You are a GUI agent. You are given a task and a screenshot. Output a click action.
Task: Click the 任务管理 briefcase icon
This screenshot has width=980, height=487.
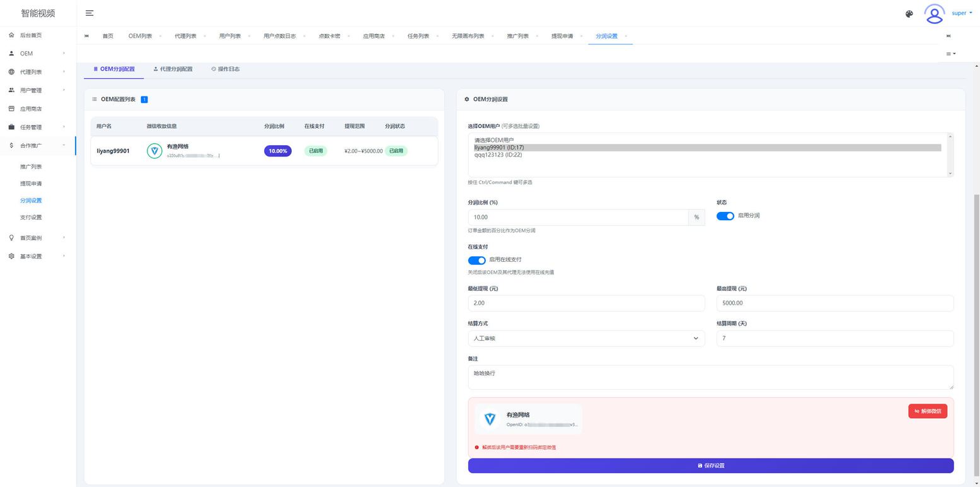(11, 127)
